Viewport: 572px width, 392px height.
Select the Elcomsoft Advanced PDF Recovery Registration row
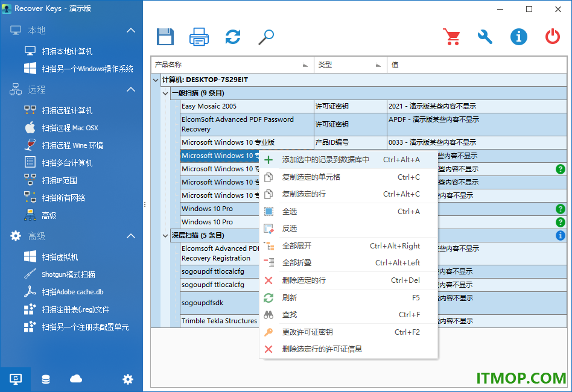tap(220, 253)
